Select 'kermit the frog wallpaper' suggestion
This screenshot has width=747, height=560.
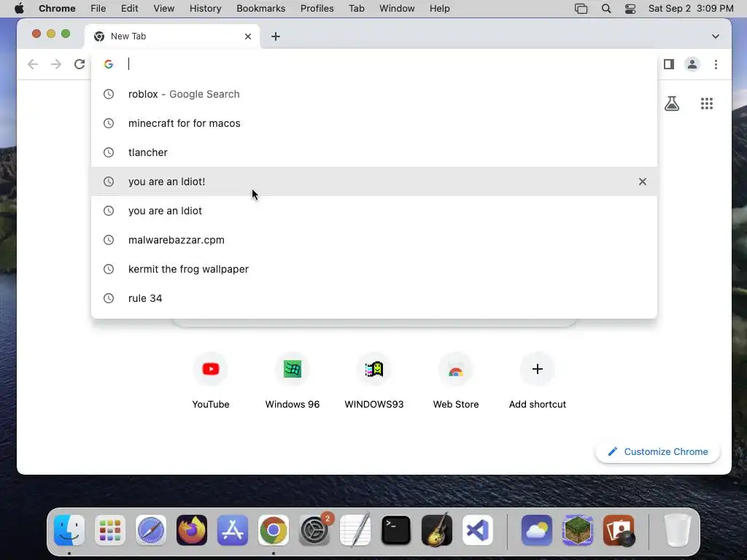(374, 268)
